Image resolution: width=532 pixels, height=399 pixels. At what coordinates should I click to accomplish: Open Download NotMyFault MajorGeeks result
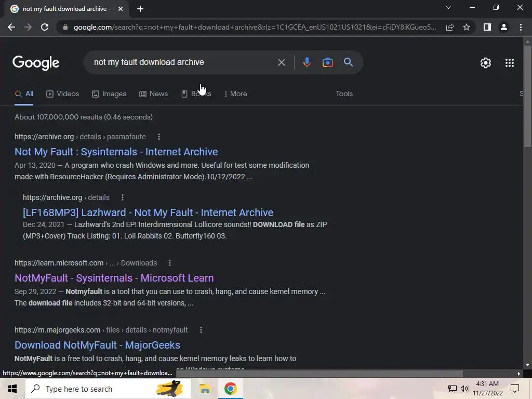tap(97, 345)
